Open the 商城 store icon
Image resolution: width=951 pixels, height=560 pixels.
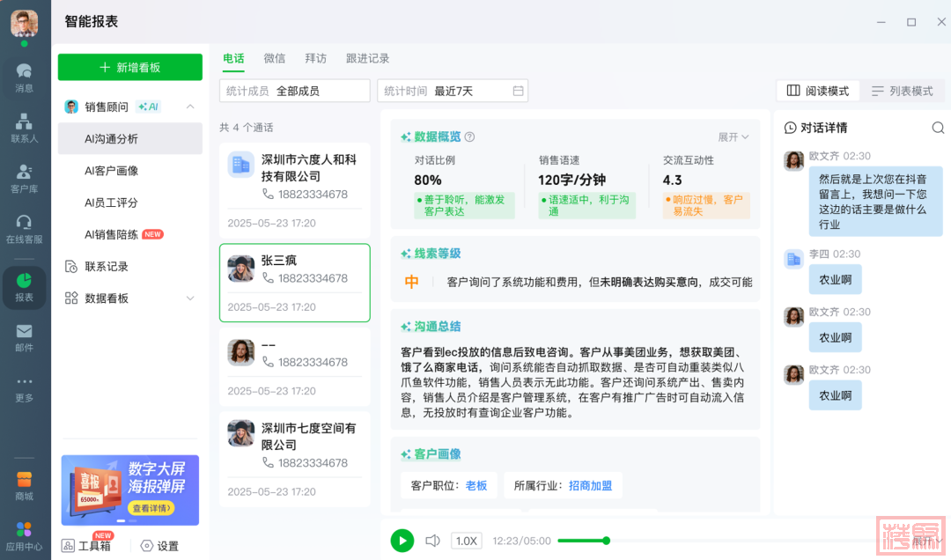(24, 485)
